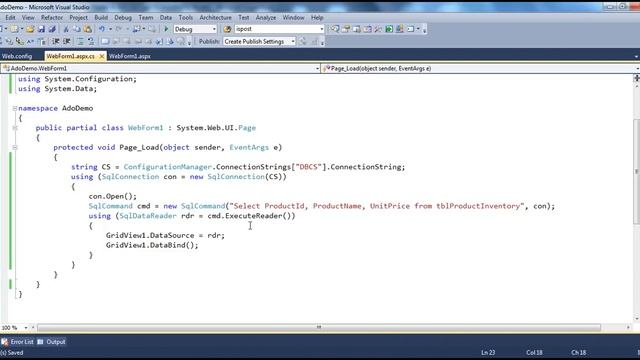Switch to the WebForm1.aspx tab
Screen dimensions: 640x360
pos(130,56)
